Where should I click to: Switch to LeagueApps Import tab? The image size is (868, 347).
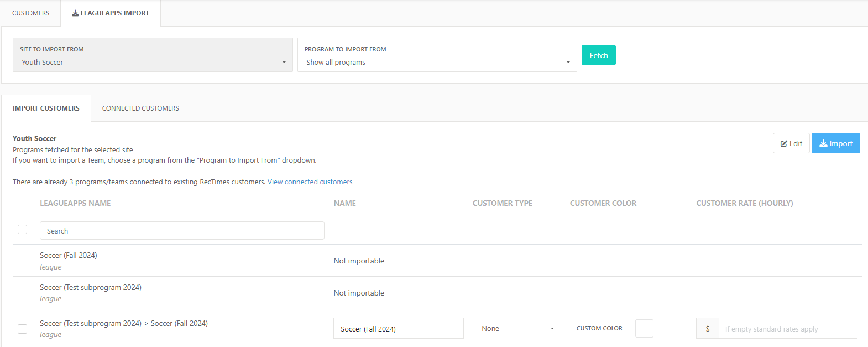coord(111,13)
